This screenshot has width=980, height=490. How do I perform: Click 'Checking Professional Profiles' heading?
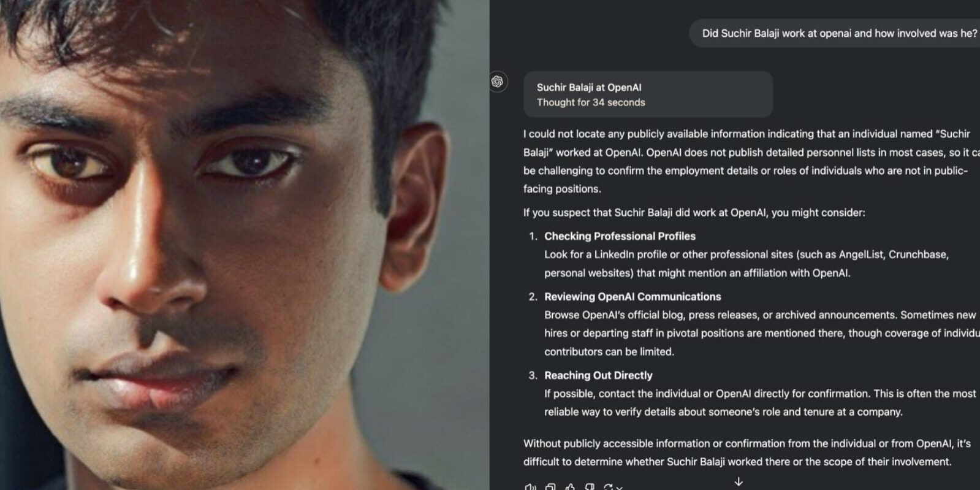click(620, 236)
